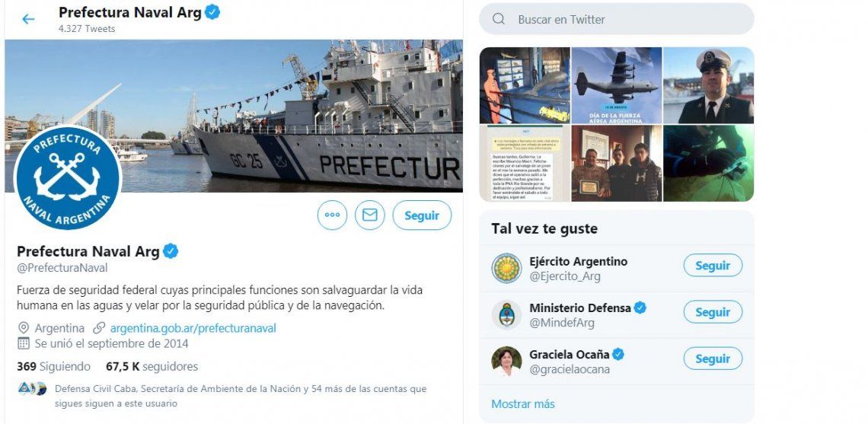Follow Prefectura Naval Arg with Seguir button

422,215
